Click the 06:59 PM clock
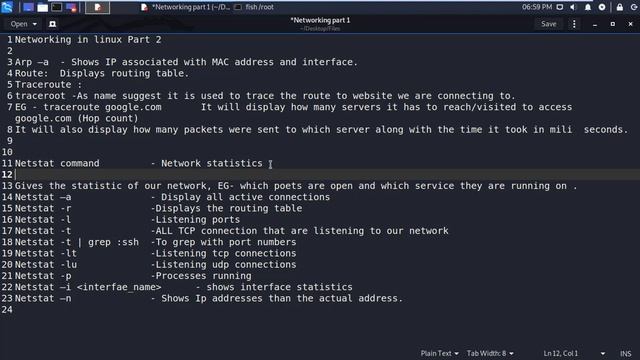Image resolution: width=640 pixels, height=360 pixels. point(537,7)
